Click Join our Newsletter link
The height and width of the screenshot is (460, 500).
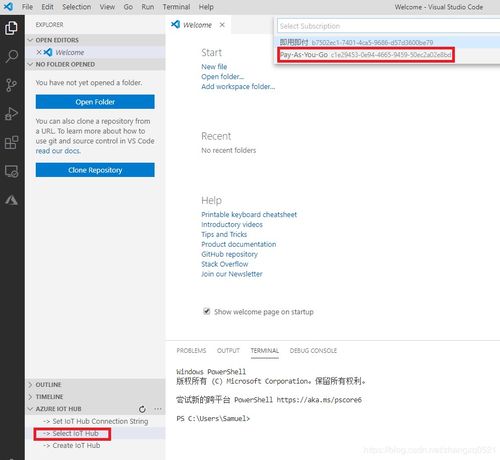point(232,274)
